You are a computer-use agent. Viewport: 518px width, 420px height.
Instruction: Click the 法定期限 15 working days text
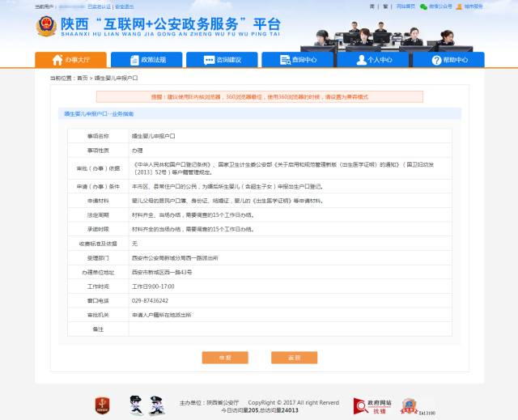(193, 215)
